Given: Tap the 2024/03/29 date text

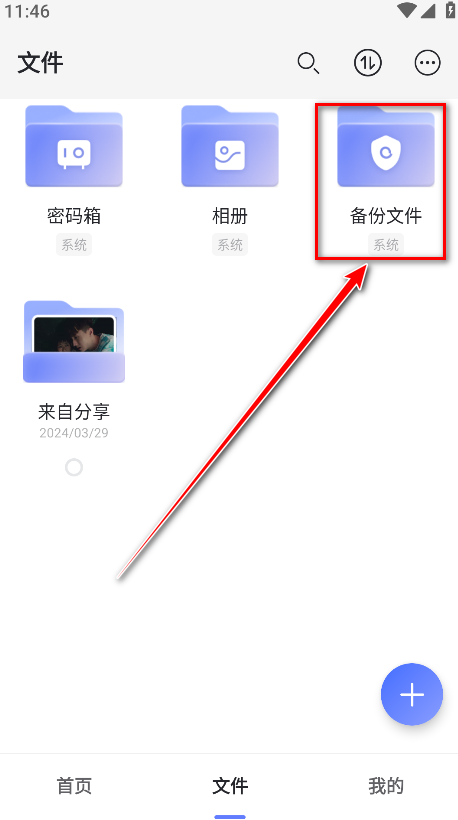Looking at the screenshot, I should point(74,433).
